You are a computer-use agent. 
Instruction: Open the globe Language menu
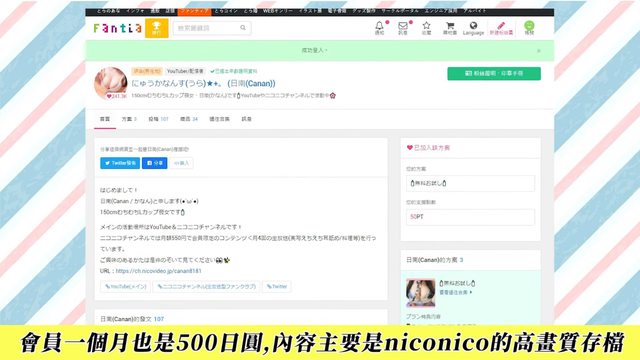[473, 27]
